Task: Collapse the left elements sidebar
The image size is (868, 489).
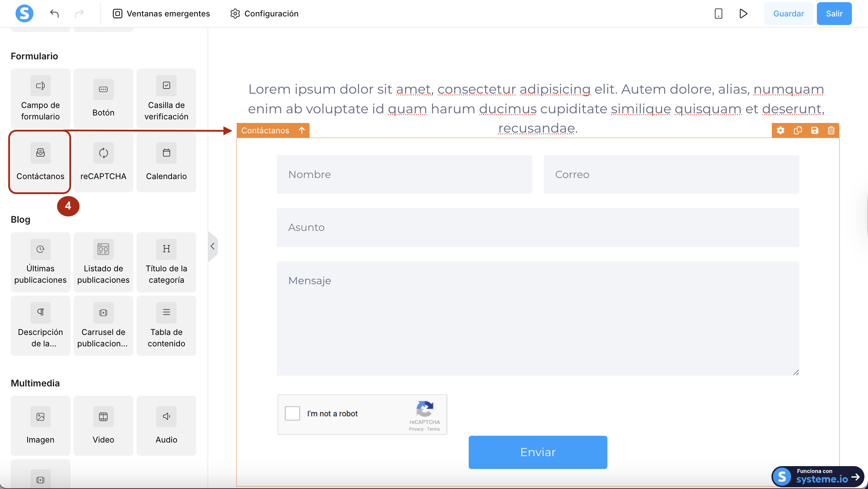Action: pos(212,246)
